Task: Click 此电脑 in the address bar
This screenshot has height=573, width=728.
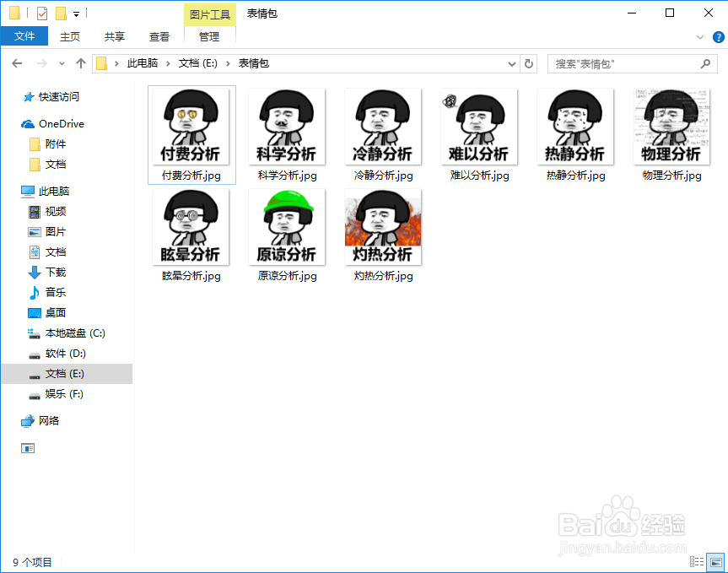Action: point(143,63)
